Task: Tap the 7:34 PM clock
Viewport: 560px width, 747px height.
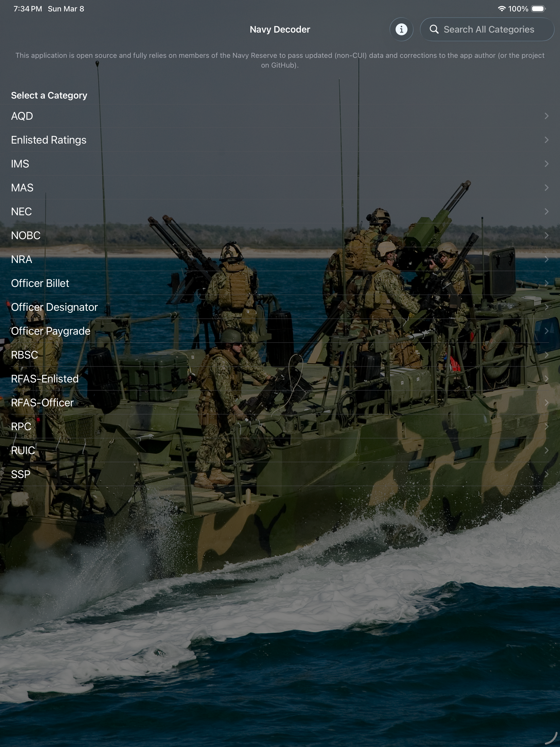Action: (28, 9)
